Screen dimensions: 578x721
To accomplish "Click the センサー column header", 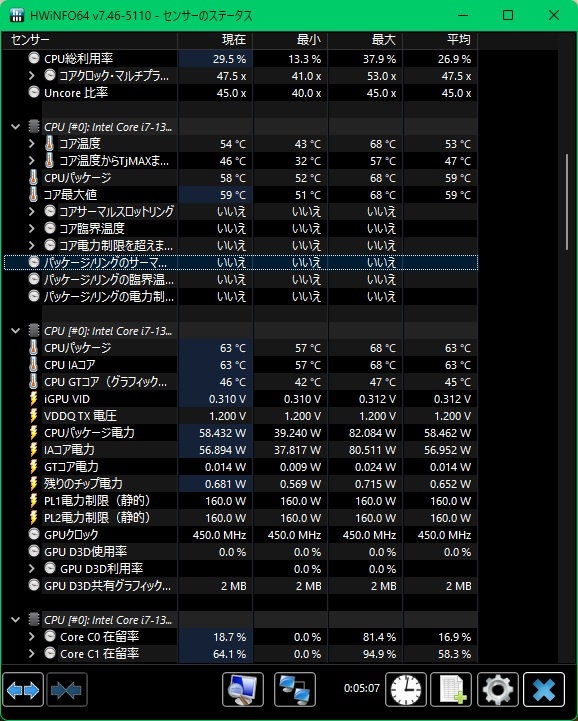I will (x=90, y=40).
